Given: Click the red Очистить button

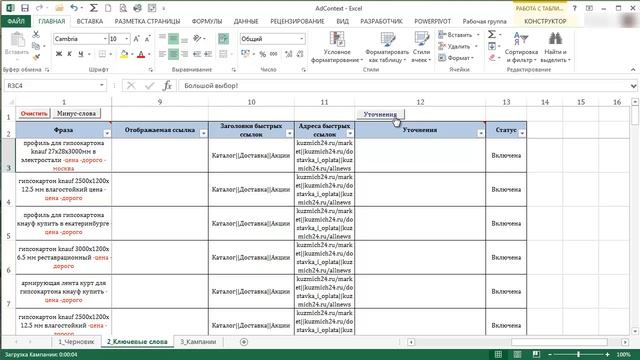Looking at the screenshot, I should [34, 113].
